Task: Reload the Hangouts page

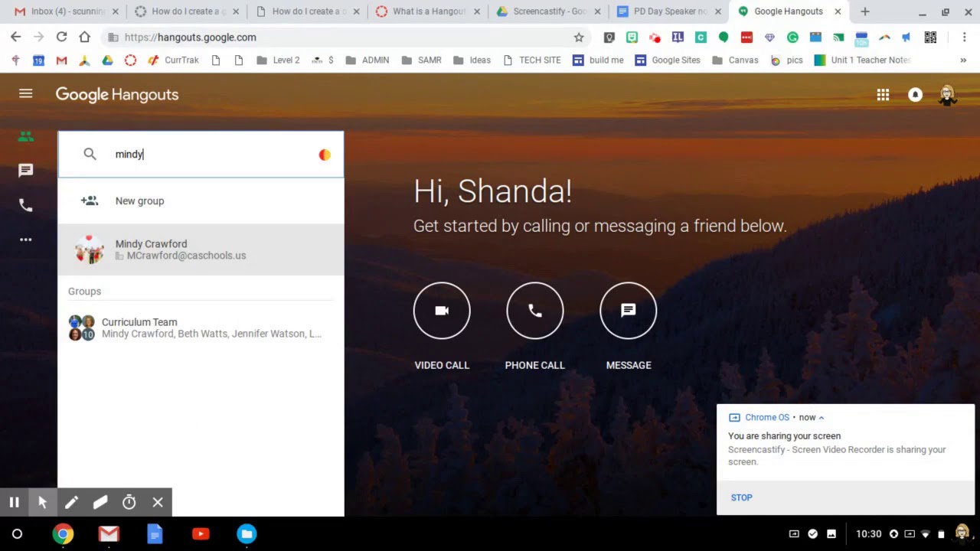Action: 62,37
